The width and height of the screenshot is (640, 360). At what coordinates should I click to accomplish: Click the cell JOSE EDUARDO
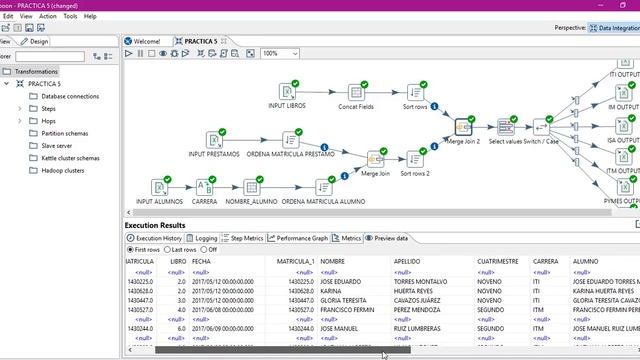pos(341,282)
